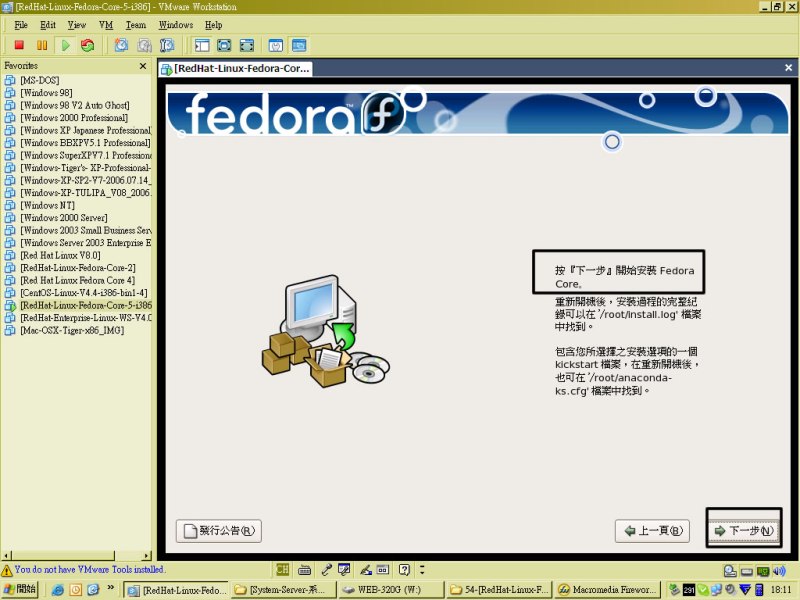Open the Windows 開始 Start button
This screenshot has width=800, height=600.
click(20, 589)
